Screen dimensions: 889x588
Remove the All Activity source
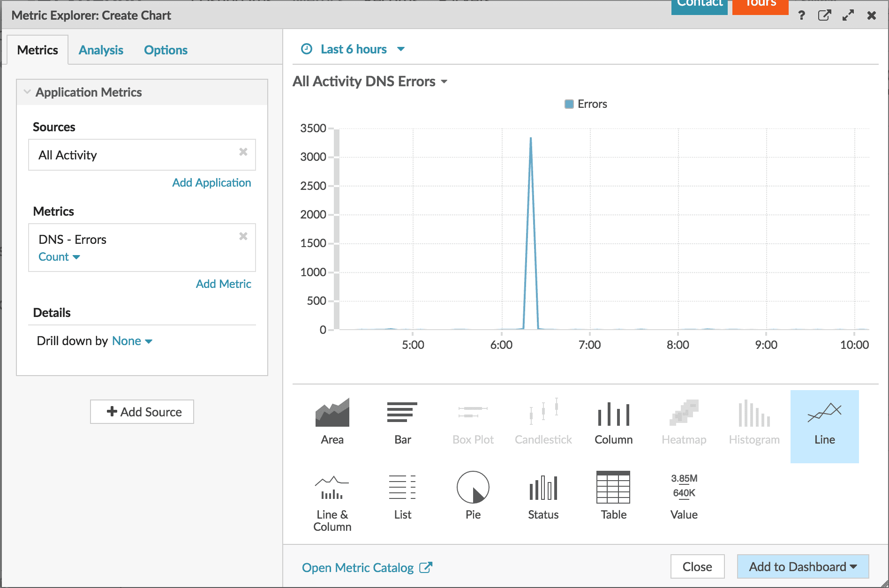tap(243, 151)
